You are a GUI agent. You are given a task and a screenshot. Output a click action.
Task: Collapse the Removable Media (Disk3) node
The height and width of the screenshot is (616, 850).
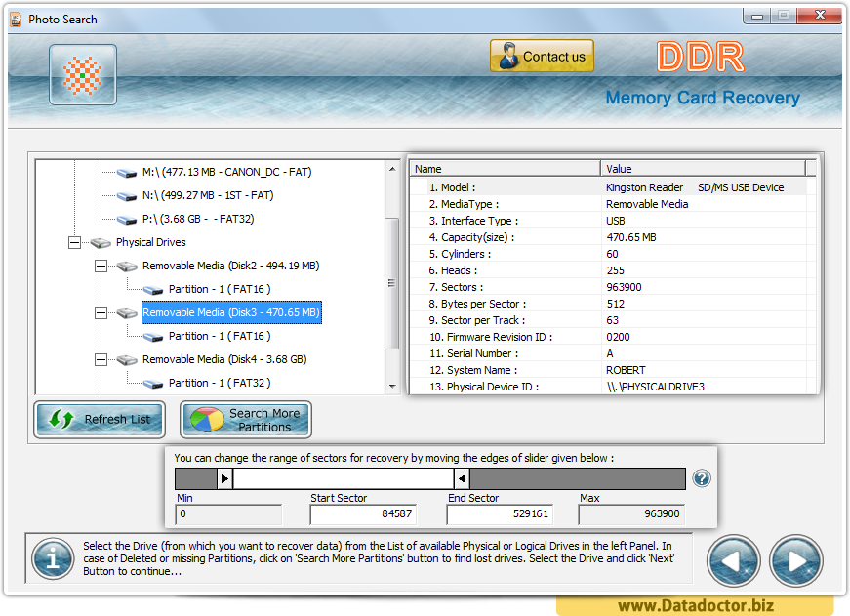pyautogui.click(x=100, y=313)
